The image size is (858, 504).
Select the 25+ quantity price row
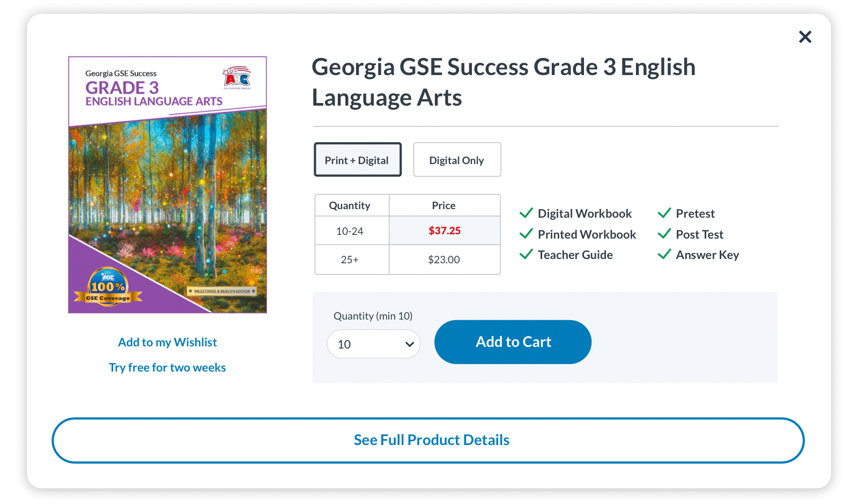[408, 260]
